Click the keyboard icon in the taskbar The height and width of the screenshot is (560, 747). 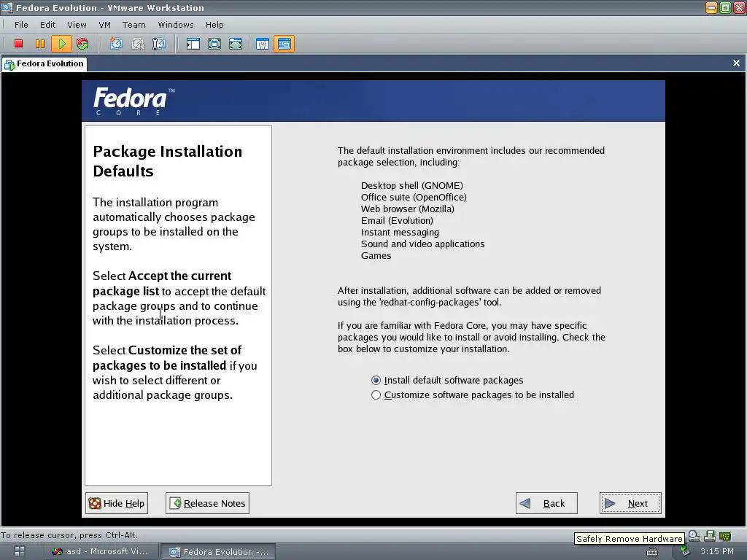coord(651,552)
